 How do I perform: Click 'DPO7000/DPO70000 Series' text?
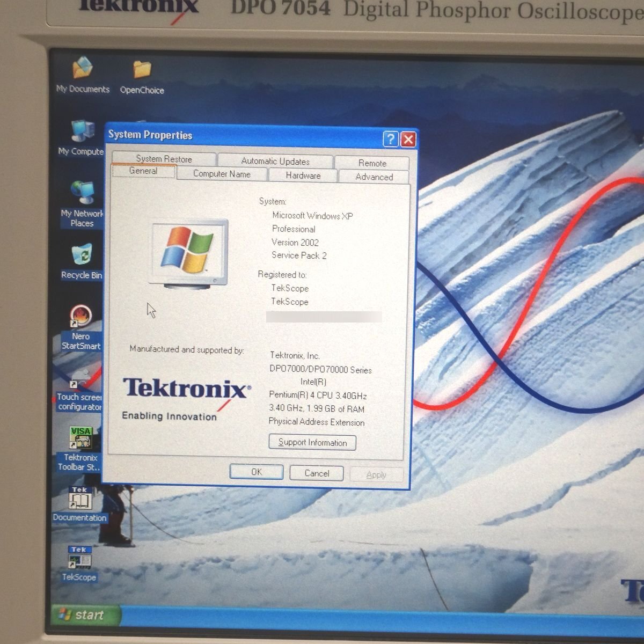coord(320,370)
